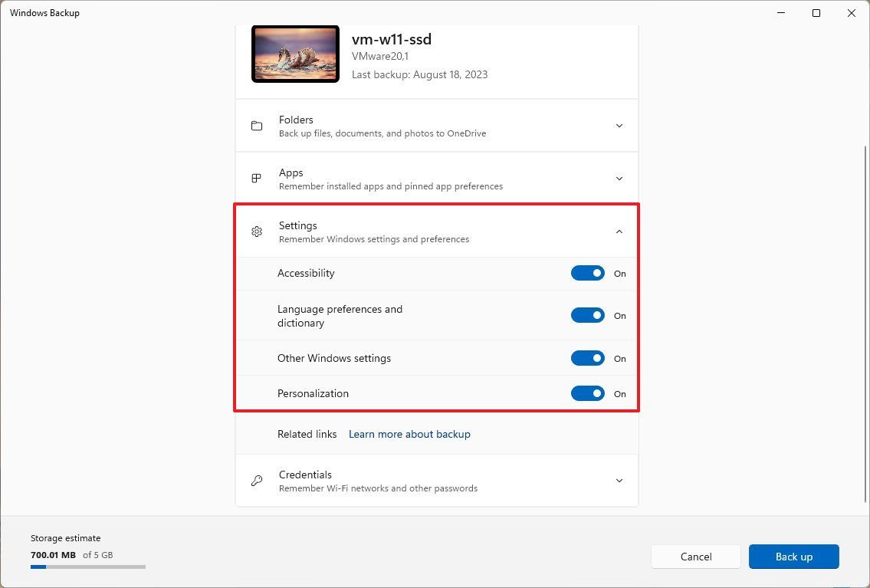Open Learn more about backup link
The width and height of the screenshot is (870, 588).
click(x=409, y=434)
